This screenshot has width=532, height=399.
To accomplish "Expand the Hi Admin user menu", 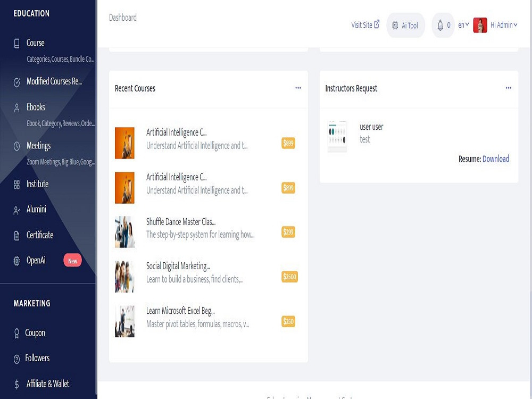I will 504,25.
